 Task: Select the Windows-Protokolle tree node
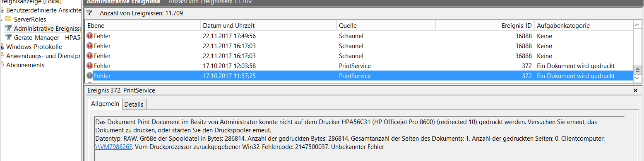[x=34, y=46]
